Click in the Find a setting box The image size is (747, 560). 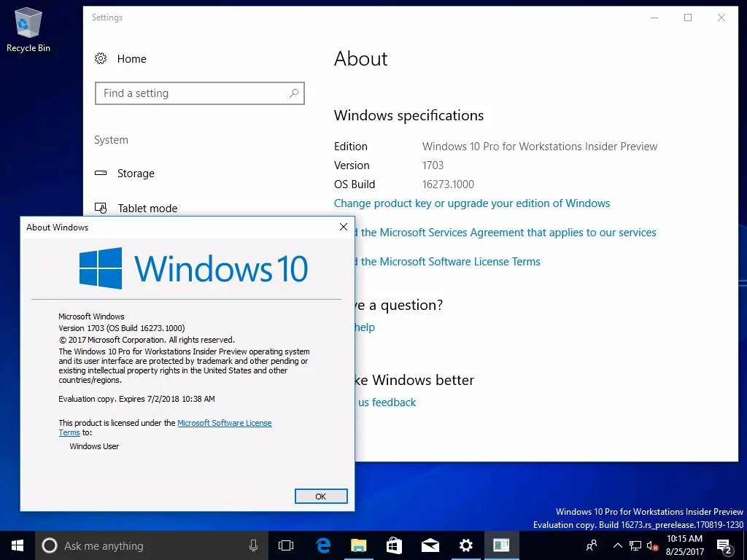coord(200,93)
